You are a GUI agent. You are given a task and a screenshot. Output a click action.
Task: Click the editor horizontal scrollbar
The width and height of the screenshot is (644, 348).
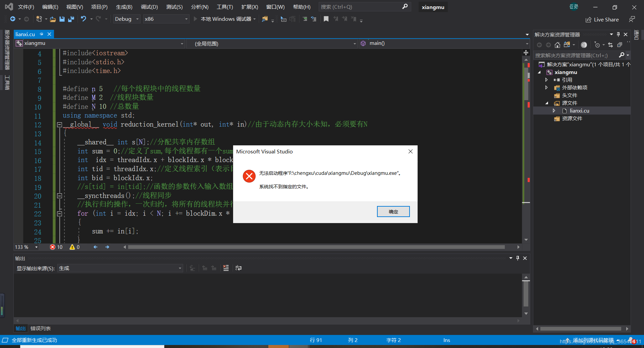pyautogui.click(x=316, y=247)
